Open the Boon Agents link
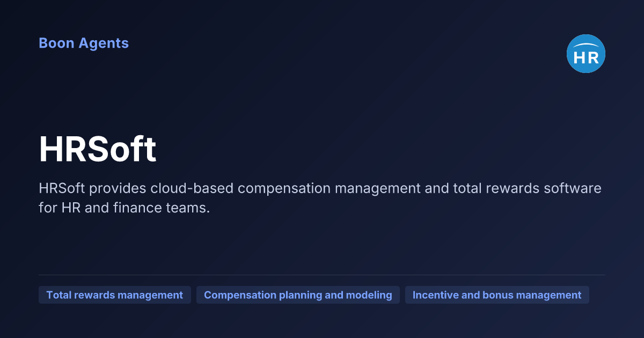 click(84, 43)
